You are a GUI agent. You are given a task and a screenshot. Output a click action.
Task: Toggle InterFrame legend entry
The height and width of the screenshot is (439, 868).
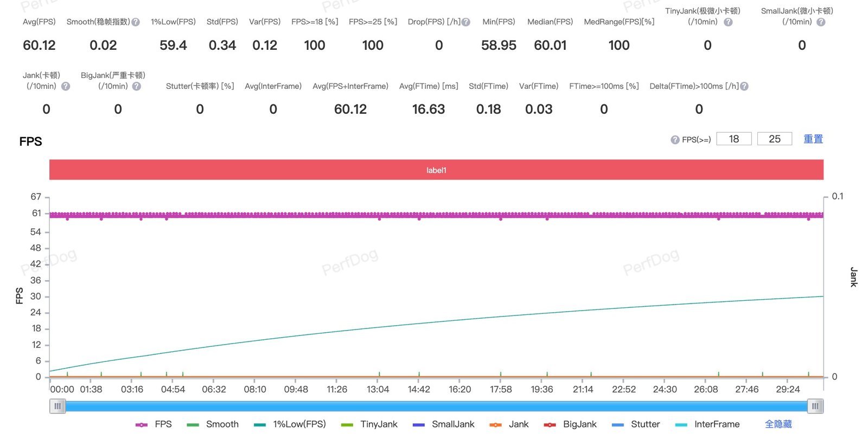[x=707, y=424]
